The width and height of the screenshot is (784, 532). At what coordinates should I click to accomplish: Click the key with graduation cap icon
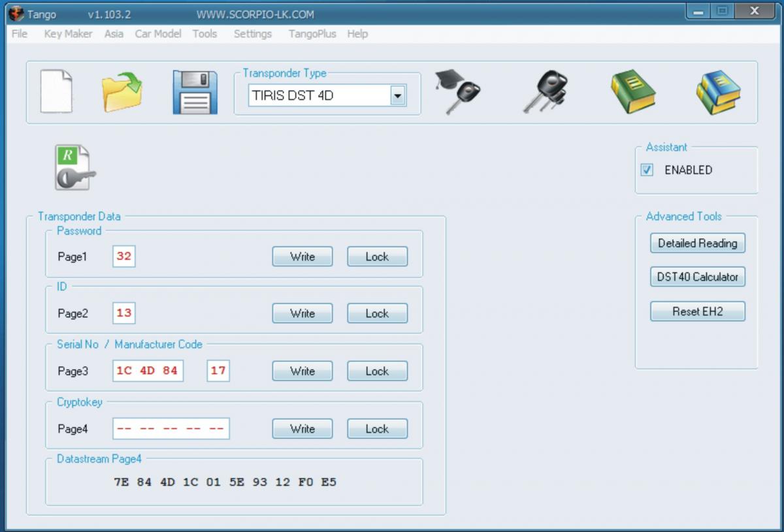pyautogui.click(x=458, y=91)
